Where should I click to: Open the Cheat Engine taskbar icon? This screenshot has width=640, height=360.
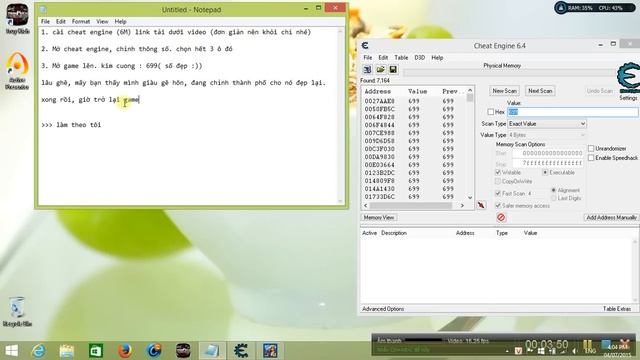click(x=241, y=351)
